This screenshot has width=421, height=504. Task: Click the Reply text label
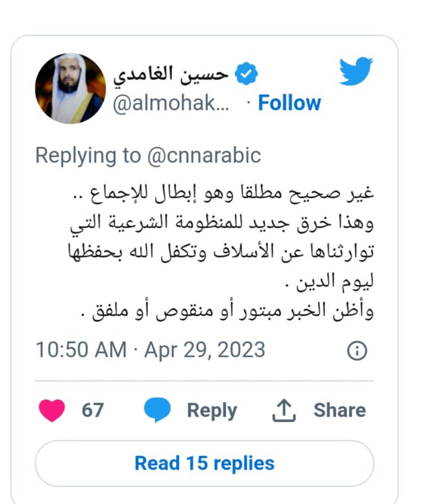click(x=212, y=410)
